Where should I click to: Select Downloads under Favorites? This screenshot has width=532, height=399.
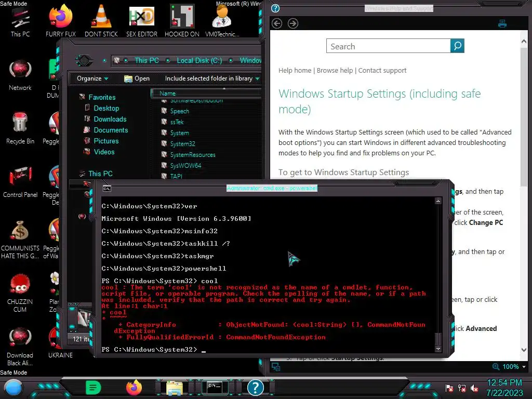point(110,119)
